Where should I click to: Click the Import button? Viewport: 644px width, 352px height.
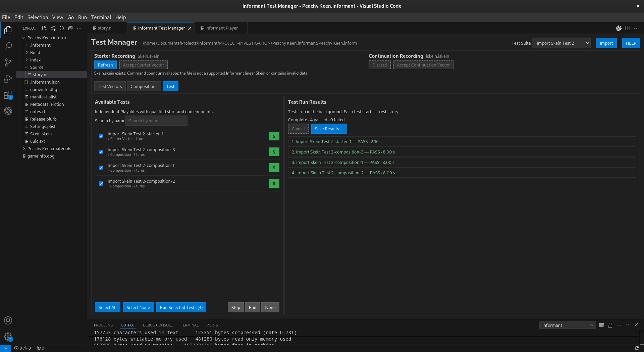pyautogui.click(x=606, y=43)
